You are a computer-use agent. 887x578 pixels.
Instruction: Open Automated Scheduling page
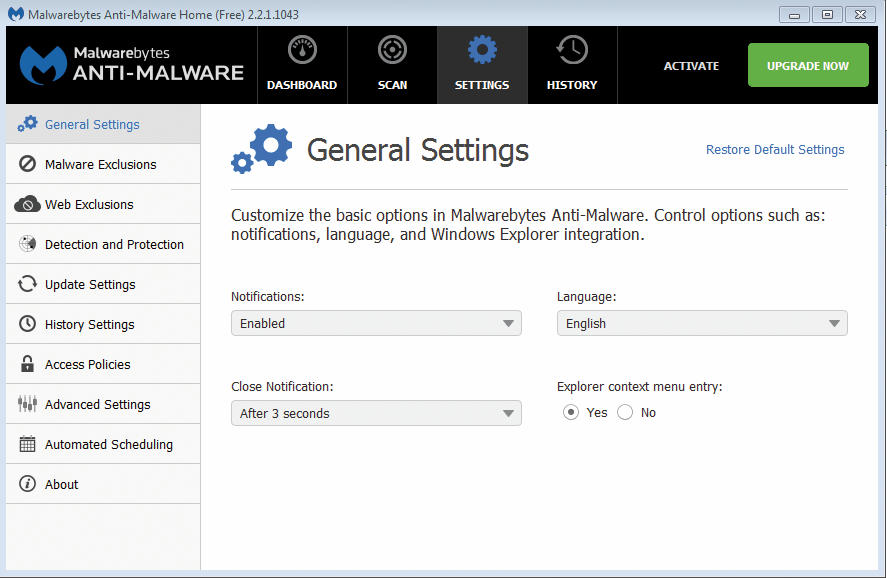(x=103, y=444)
